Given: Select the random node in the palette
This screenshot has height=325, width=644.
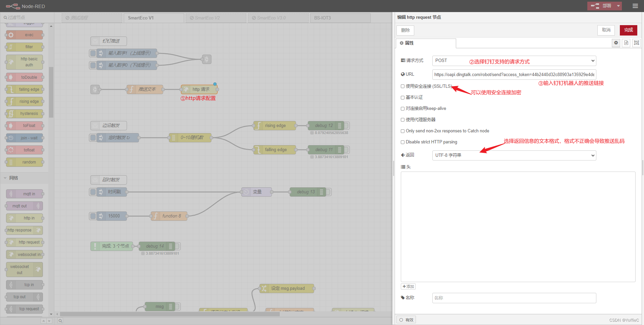Looking at the screenshot, I should (24, 162).
